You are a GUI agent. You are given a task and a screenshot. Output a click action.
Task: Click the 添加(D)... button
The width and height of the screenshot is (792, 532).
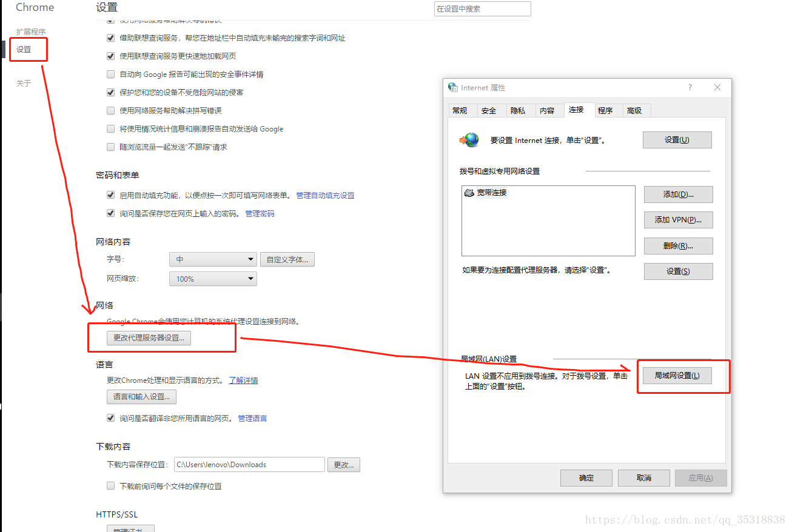coord(678,195)
